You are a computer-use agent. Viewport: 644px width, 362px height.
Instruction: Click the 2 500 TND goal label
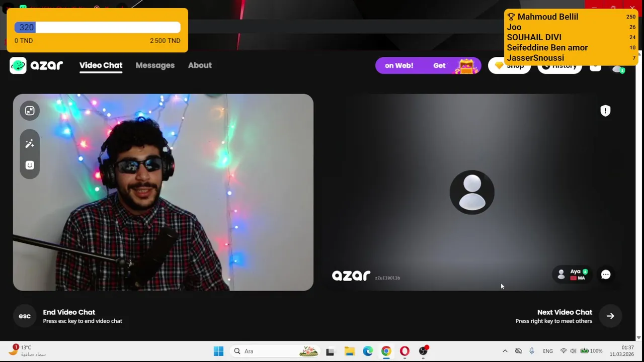pos(165,41)
